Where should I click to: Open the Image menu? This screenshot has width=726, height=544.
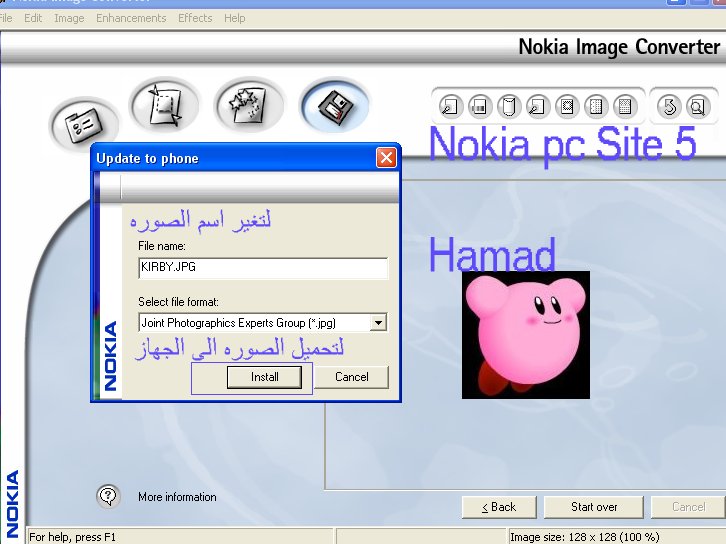tap(69, 18)
